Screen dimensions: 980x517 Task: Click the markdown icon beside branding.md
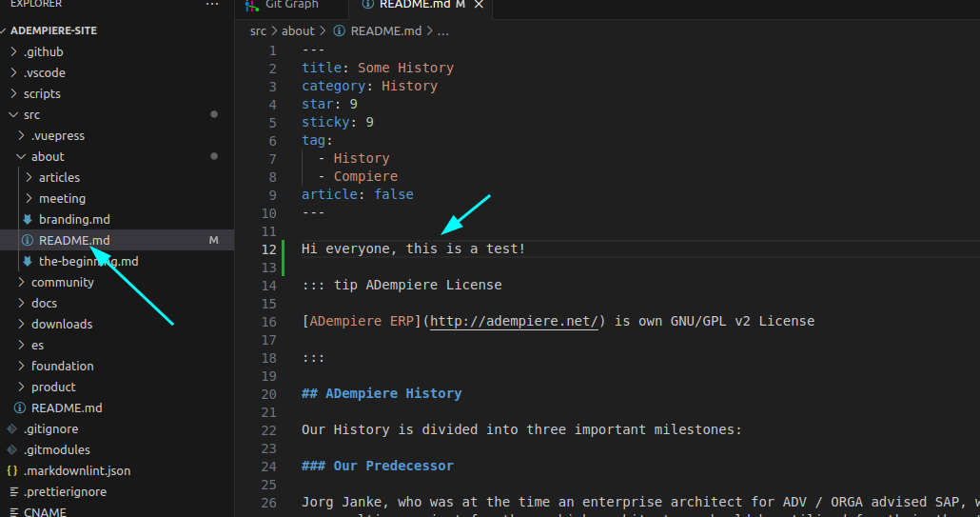point(28,219)
